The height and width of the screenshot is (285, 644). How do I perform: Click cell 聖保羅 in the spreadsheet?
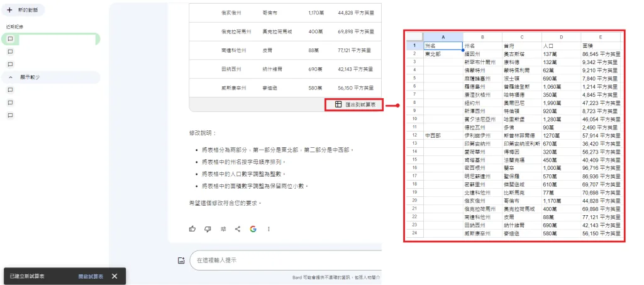click(521, 176)
